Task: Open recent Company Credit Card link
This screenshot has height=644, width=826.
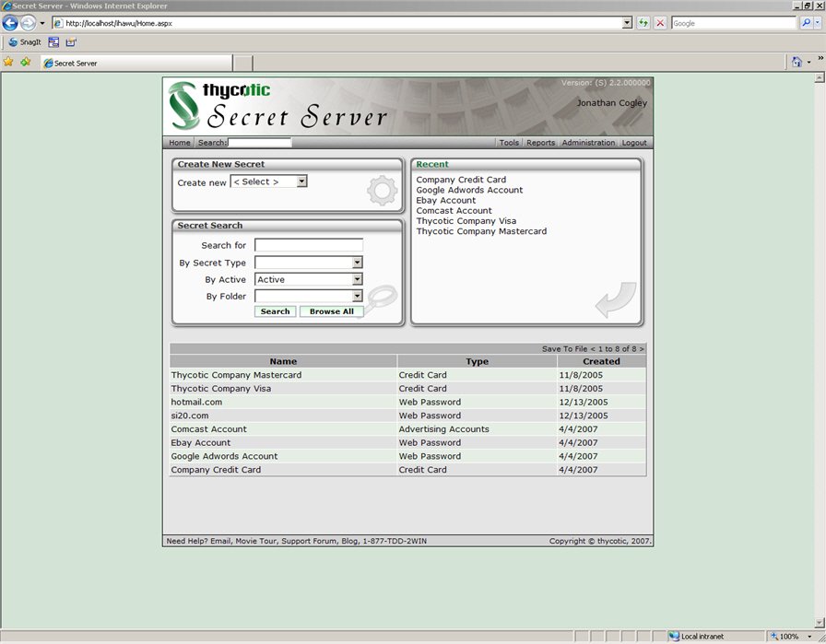Action: tap(461, 180)
